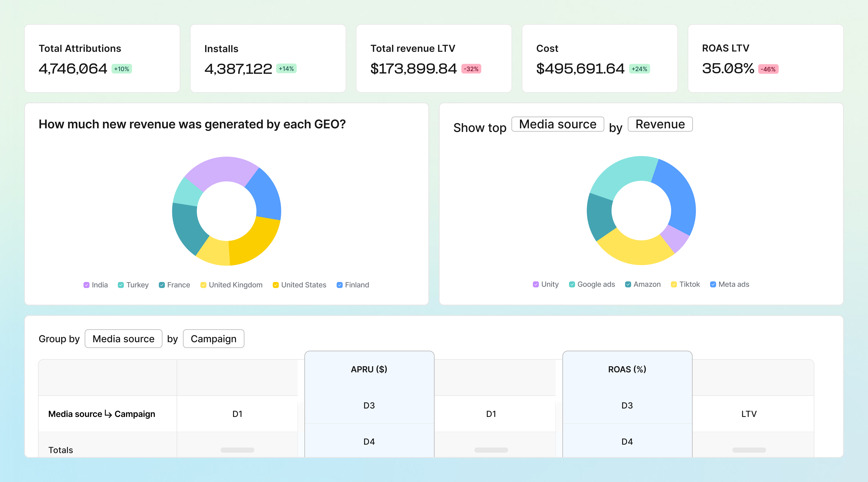
Task: Open the Group by Media source selector
Action: pyautogui.click(x=123, y=339)
